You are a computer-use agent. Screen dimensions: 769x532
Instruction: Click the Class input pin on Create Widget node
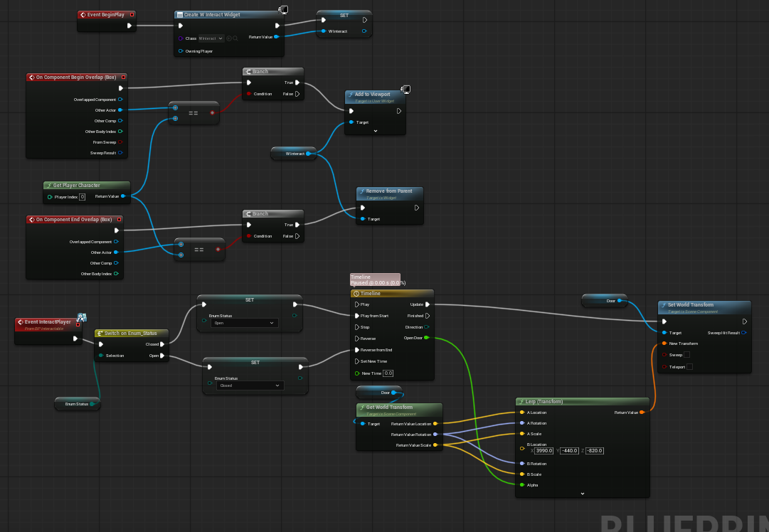pos(181,38)
